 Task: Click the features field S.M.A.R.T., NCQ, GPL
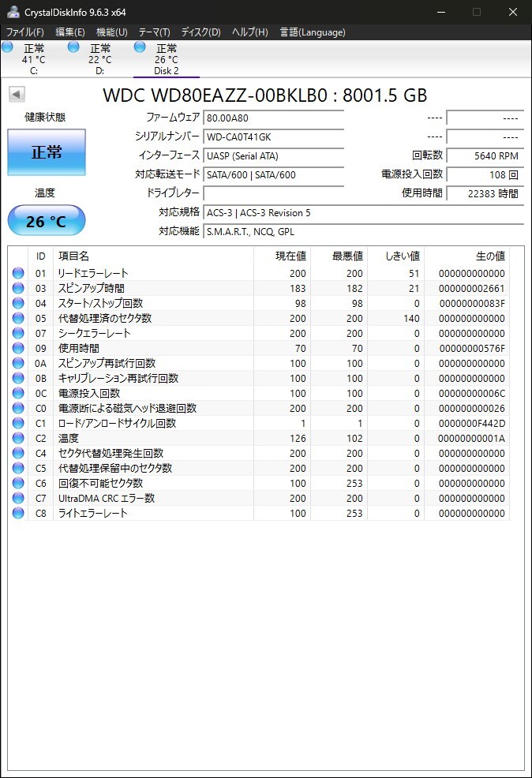[x=363, y=232]
